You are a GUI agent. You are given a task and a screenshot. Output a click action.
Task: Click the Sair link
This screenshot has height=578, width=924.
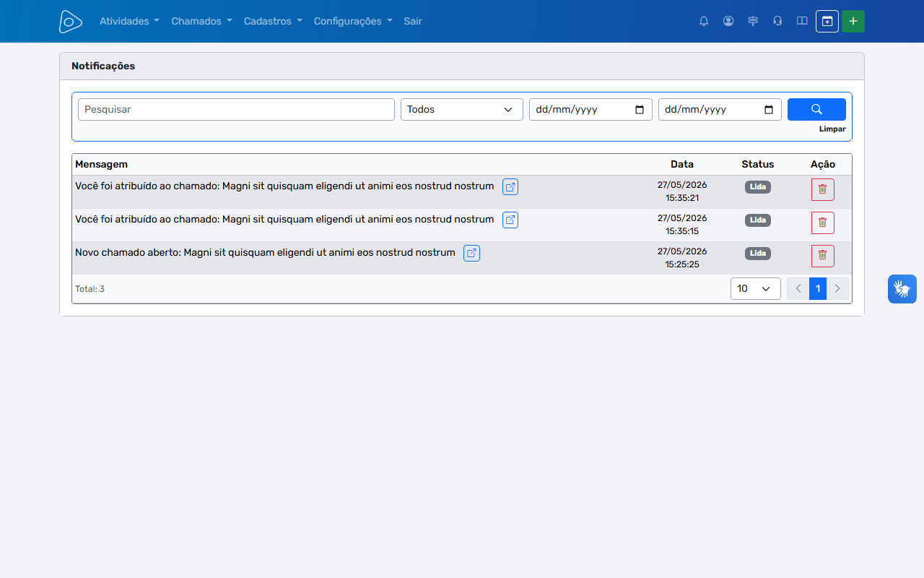tap(413, 21)
